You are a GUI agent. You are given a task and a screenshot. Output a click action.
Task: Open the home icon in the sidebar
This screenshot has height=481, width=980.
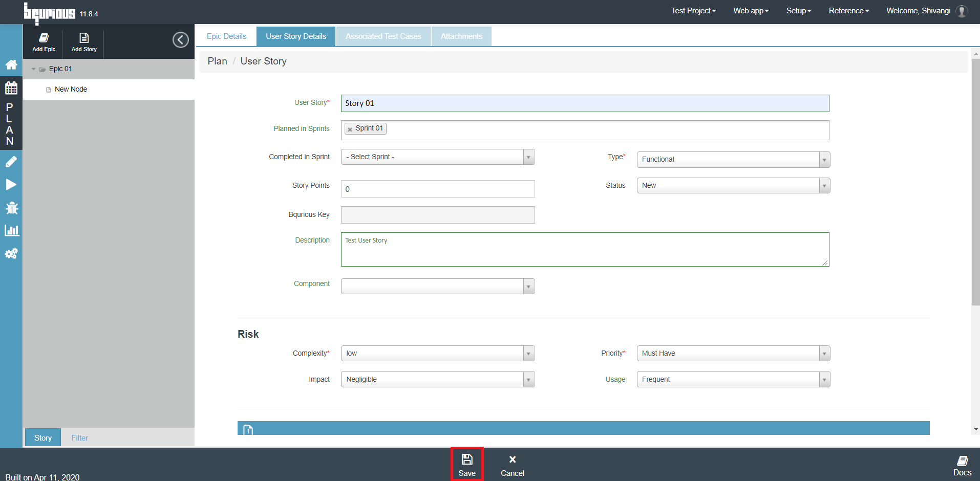pos(11,64)
